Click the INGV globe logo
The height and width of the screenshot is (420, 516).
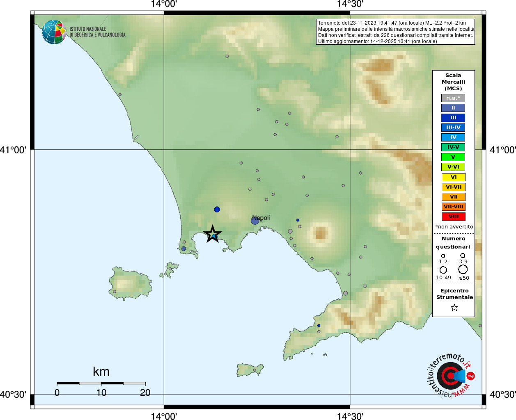click(x=54, y=32)
